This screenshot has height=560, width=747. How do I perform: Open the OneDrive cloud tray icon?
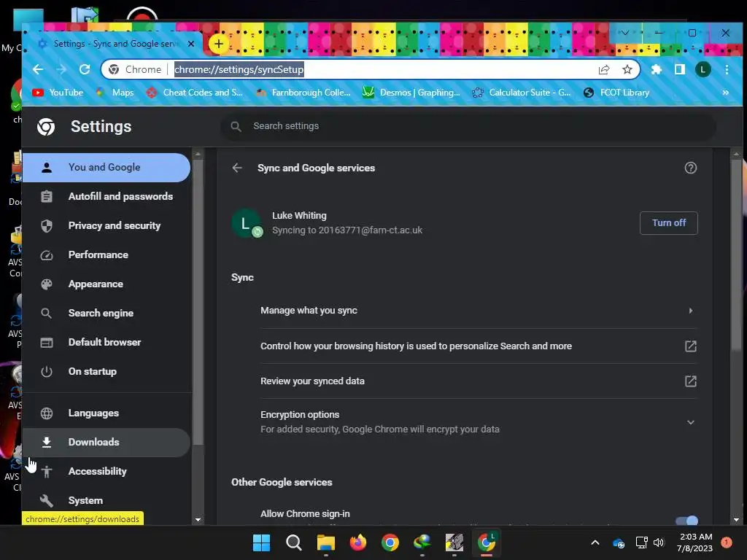(619, 542)
